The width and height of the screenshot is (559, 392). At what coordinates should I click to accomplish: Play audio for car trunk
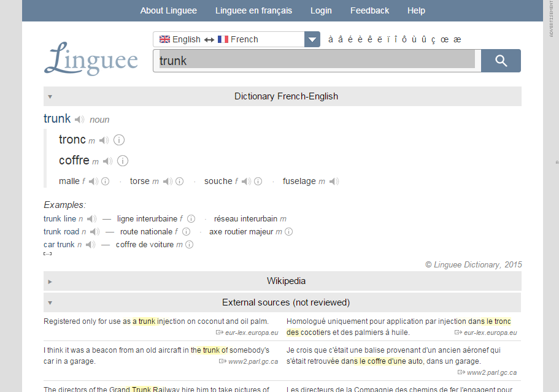click(90, 245)
